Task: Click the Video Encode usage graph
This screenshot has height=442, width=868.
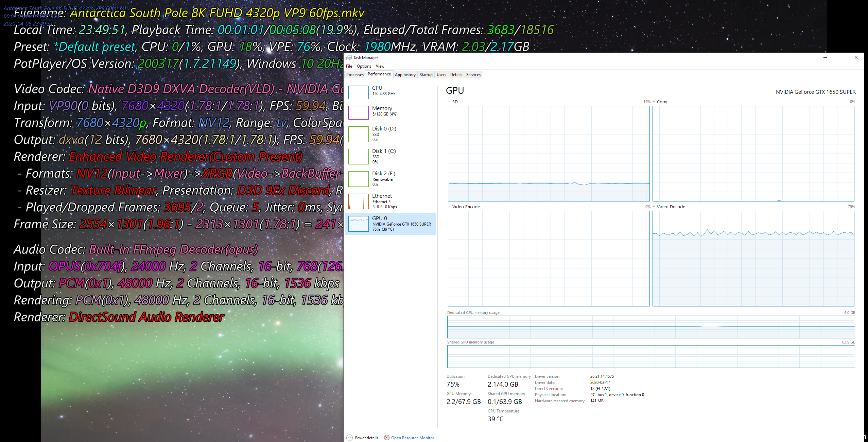Action: [549, 259]
